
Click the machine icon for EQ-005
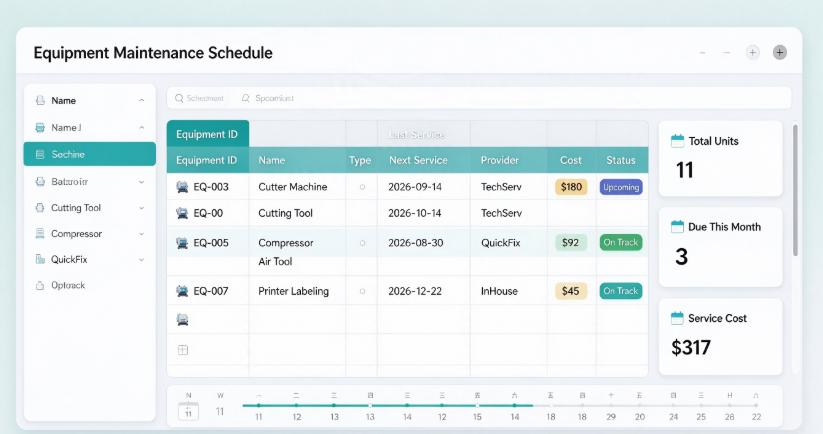182,243
